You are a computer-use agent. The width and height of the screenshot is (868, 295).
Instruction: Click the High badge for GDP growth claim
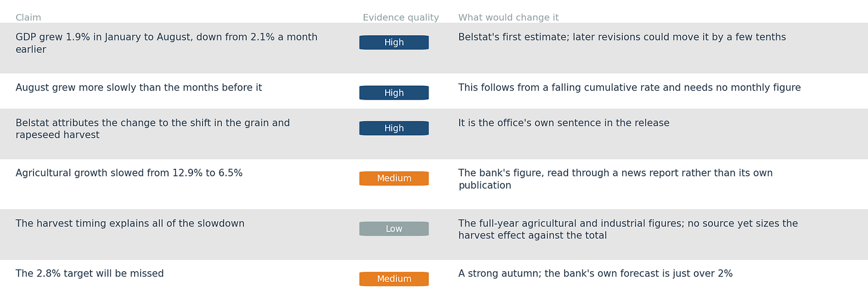[394, 42]
